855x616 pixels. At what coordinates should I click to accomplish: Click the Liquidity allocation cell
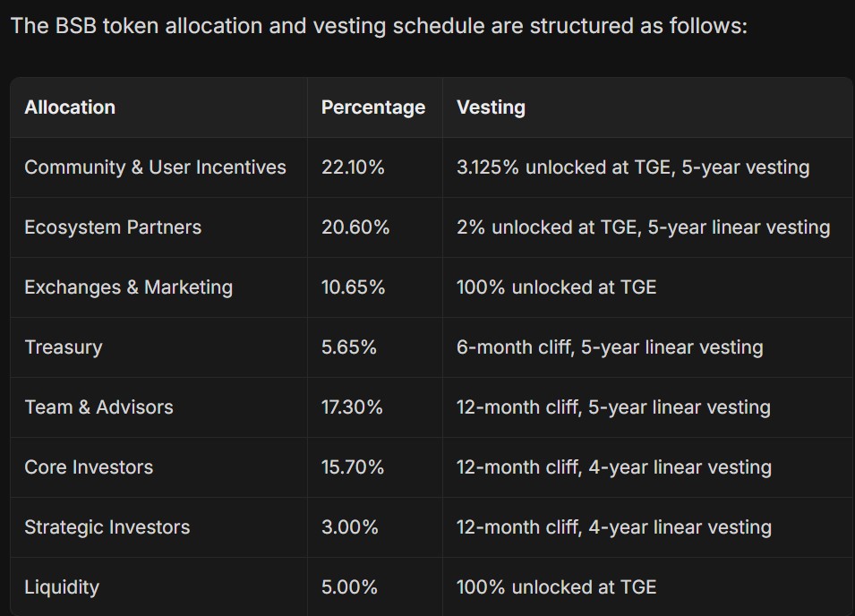[x=62, y=587]
